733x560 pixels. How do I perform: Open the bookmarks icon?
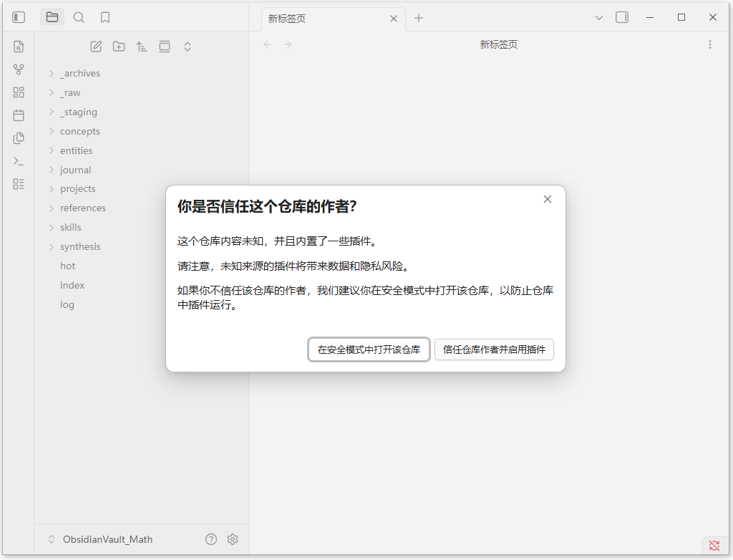click(105, 18)
